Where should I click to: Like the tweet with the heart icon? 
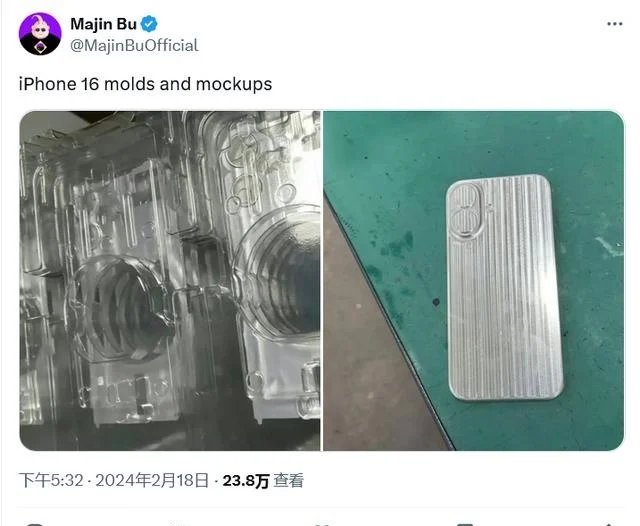(322, 524)
